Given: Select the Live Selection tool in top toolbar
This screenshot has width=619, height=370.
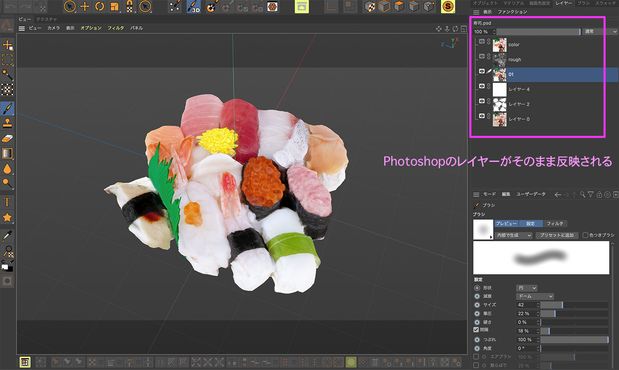Looking at the screenshot, I should [x=69, y=6].
